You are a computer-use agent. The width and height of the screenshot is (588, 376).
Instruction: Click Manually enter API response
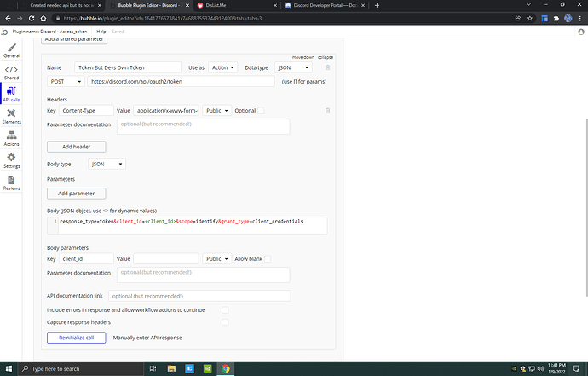pyautogui.click(x=147, y=338)
